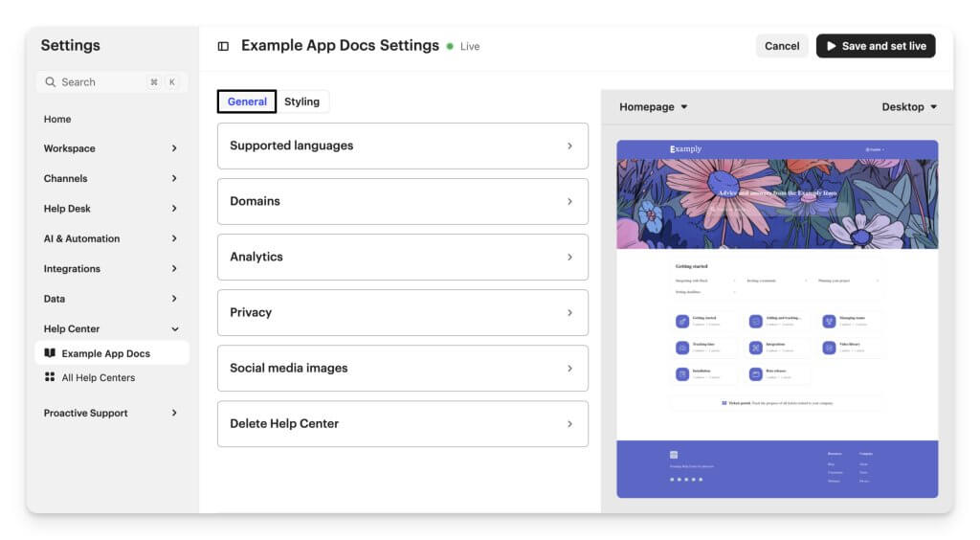Image resolution: width=980 pixels, height=540 pixels.
Task: Open the Delete Help Center row
Action: click(402, 423)
